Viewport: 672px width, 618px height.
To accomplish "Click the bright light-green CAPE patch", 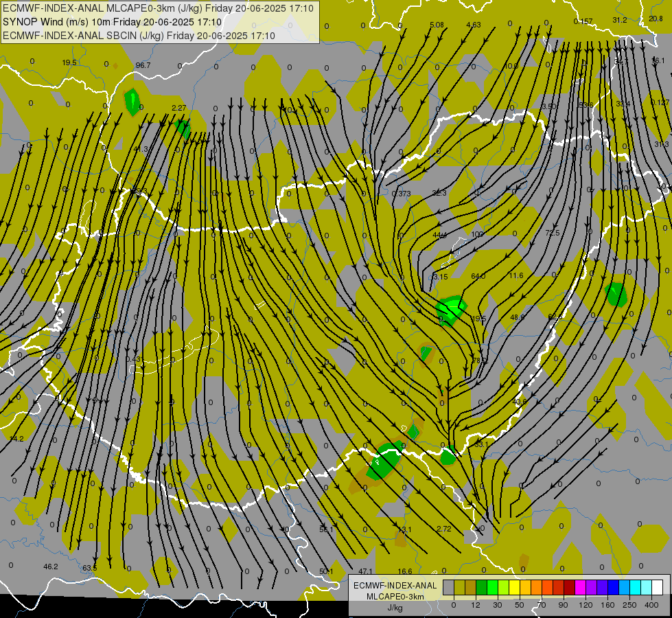I will 451,308.
